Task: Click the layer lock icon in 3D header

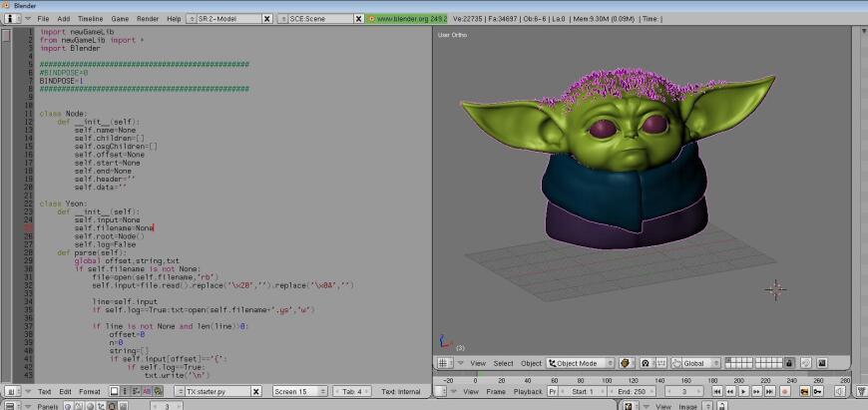Action: tap(789, 363)
